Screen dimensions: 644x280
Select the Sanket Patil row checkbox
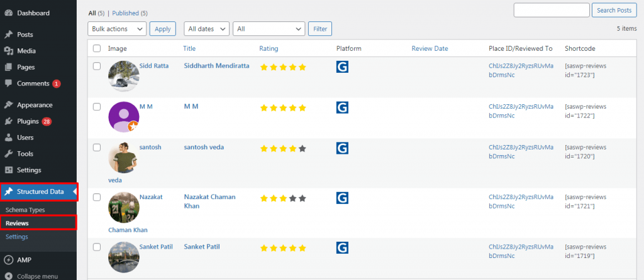coord(97,247)
